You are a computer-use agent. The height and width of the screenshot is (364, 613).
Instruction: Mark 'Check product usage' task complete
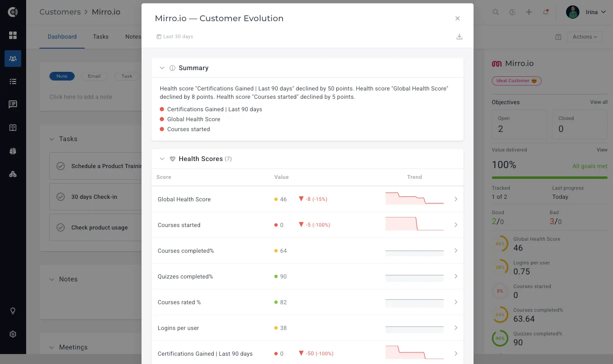tap(61, 227)
